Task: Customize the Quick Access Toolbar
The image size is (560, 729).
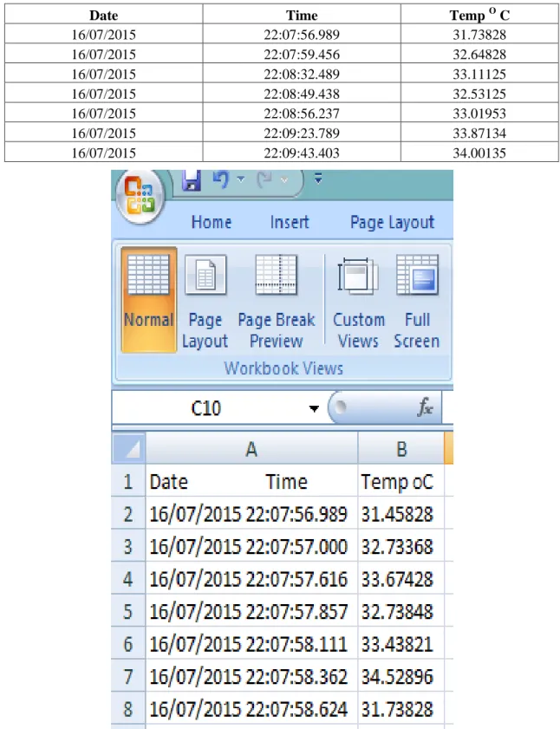Action: pos(318,178)
